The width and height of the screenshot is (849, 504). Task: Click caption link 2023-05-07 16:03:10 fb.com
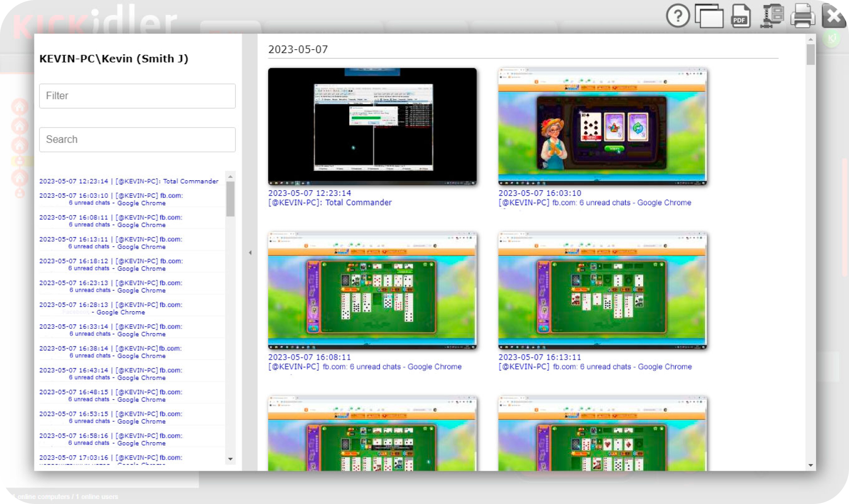595,198
